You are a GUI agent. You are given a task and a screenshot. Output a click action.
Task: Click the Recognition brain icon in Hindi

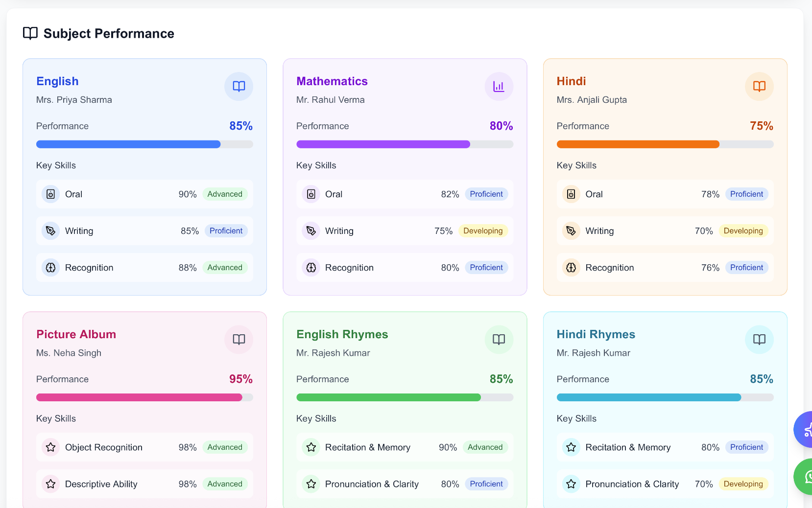point(571,268)
